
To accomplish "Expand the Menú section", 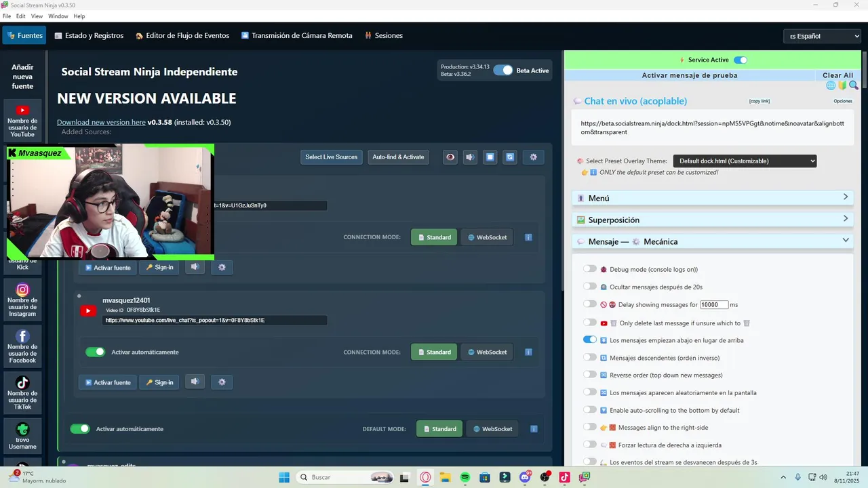I will pos(713,198).
